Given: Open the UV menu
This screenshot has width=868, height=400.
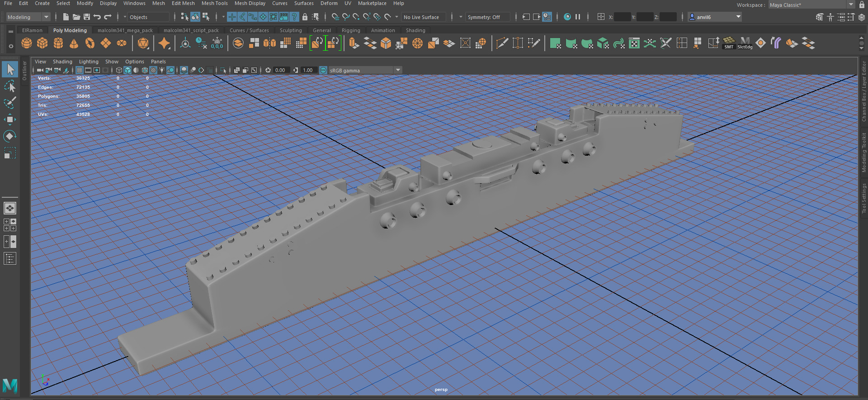Looking at the screenshot, I should tap(348, 3).
